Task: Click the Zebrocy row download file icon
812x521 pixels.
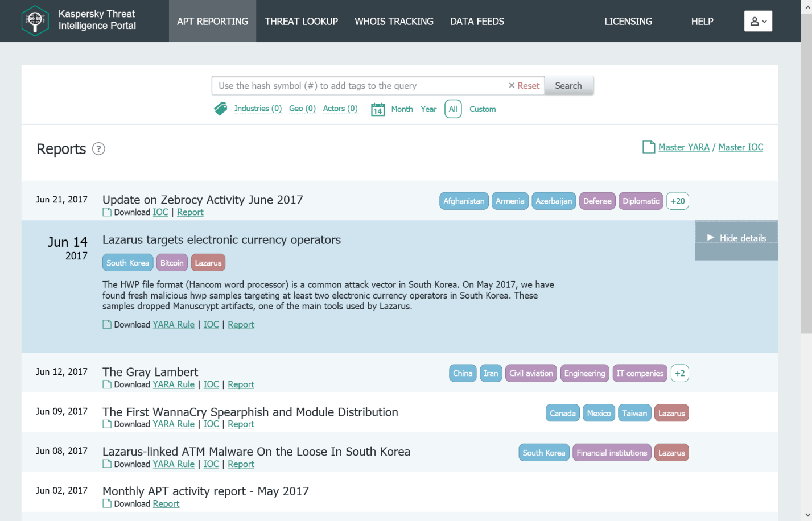Action: (x=107, y=212)
